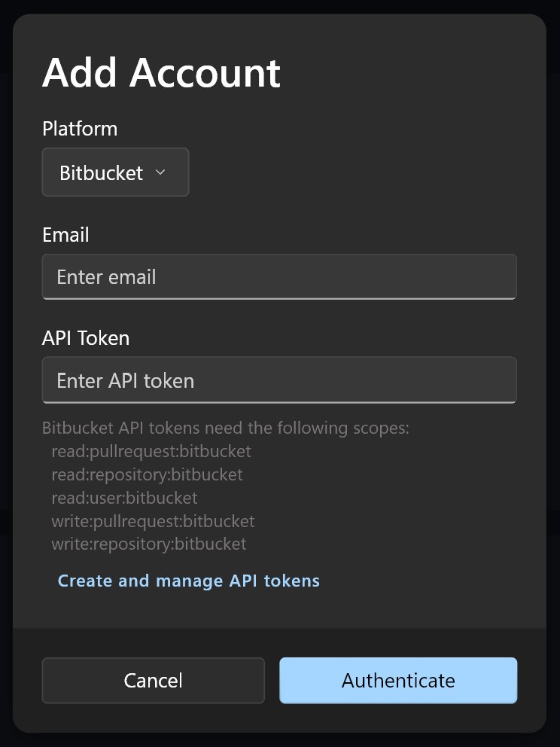Select the Platform field label
The width and height of the screenshot is (560, 747).
click(80, 129)
